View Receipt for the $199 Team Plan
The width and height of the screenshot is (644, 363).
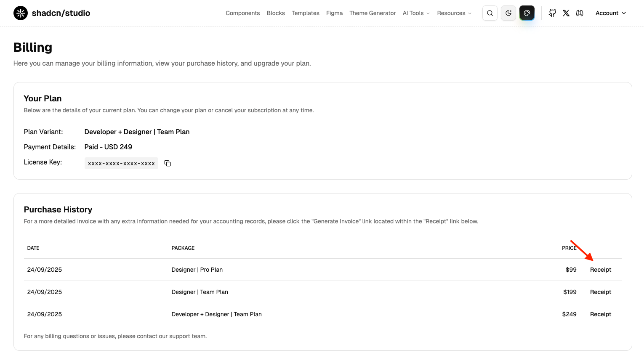click(600, 292)
